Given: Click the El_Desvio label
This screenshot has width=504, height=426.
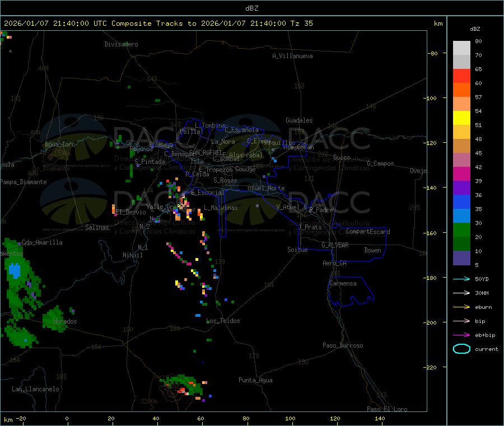Looking at the screenshot, I should (131, 212).
